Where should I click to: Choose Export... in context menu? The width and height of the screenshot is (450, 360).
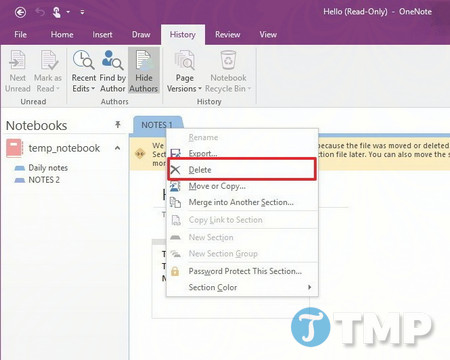tap(242, 153)
